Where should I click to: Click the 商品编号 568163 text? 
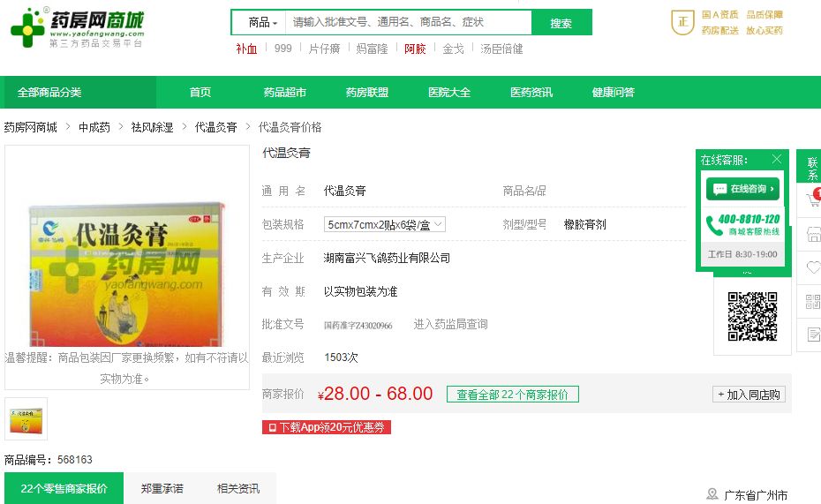coord(49,460)
